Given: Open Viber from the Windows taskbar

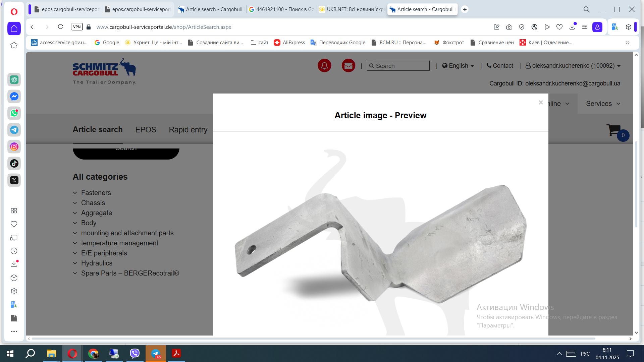Looking at the screenshot, I should [135, 353].
